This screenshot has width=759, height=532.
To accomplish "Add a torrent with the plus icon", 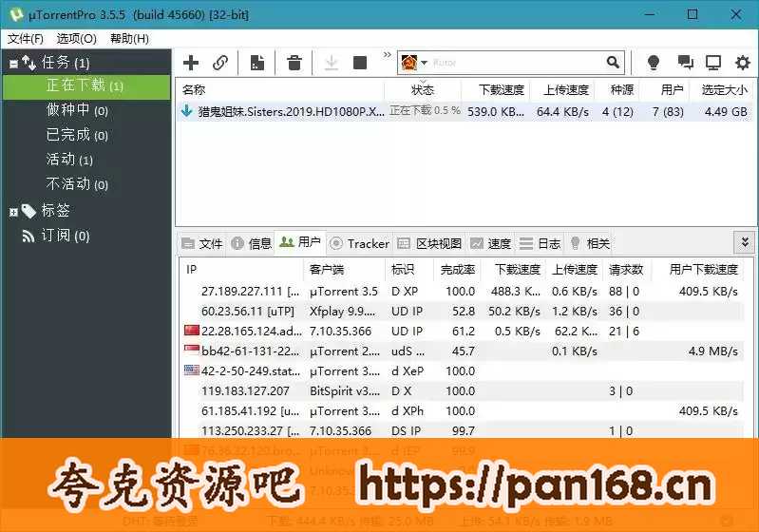I will point(191,63).
